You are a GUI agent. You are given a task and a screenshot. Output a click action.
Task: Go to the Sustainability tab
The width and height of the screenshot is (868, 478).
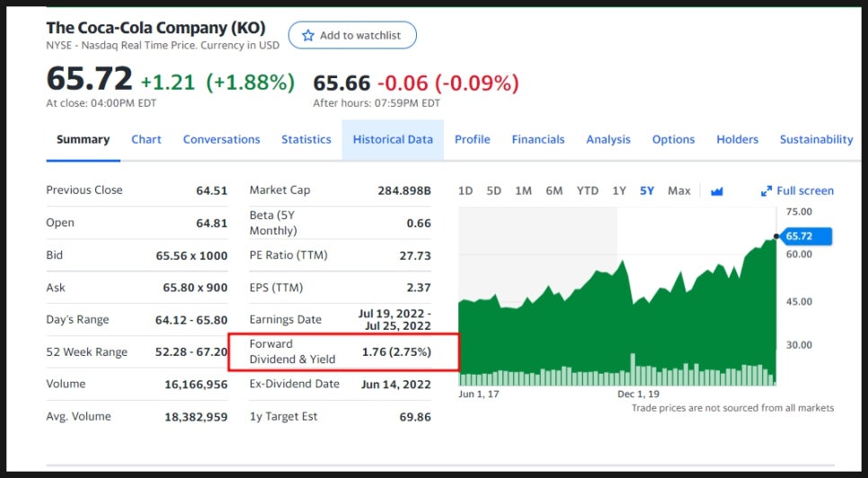[x=817, y=139]
